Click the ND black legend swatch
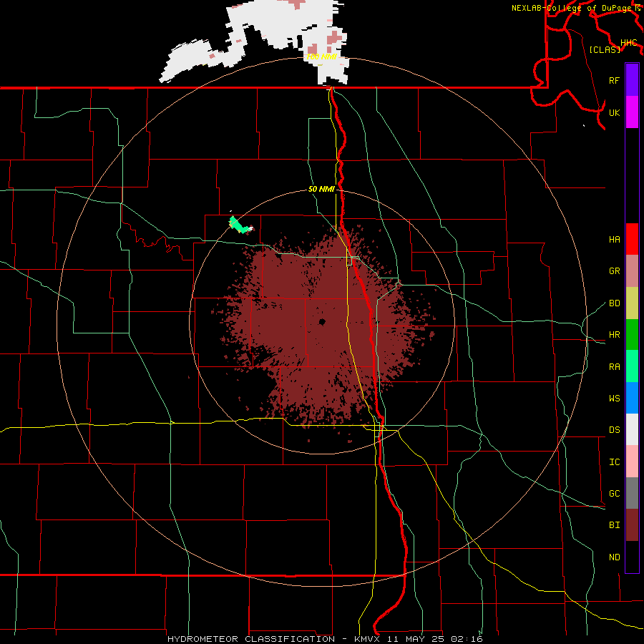This screenshot has width=644, height=644. coord(632,557)
